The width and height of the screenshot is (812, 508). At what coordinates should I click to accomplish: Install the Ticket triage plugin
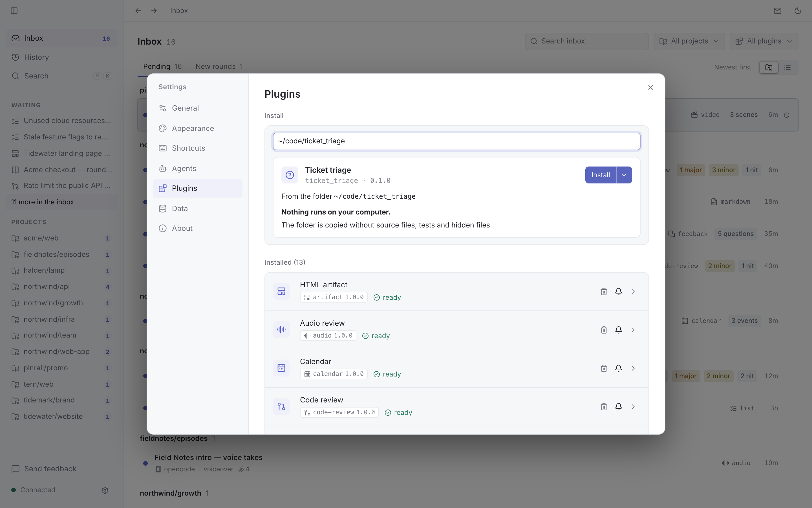click(601, 175)
